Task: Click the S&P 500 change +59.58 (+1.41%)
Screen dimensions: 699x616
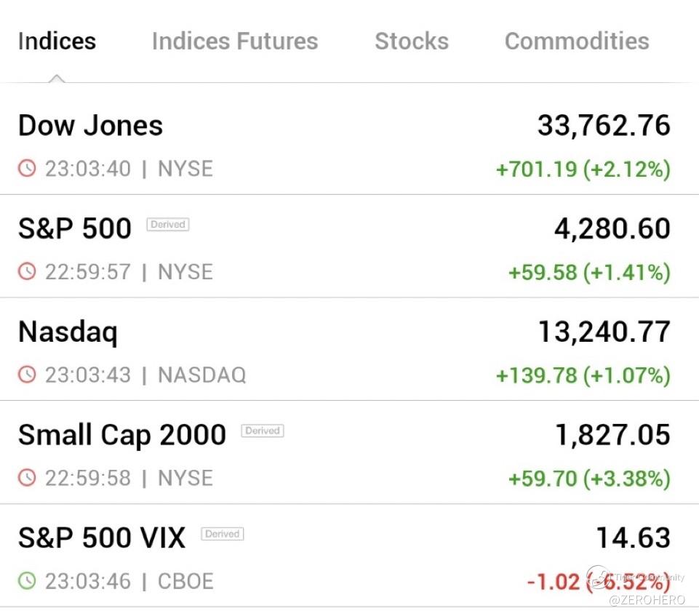Action: [589, 273]
